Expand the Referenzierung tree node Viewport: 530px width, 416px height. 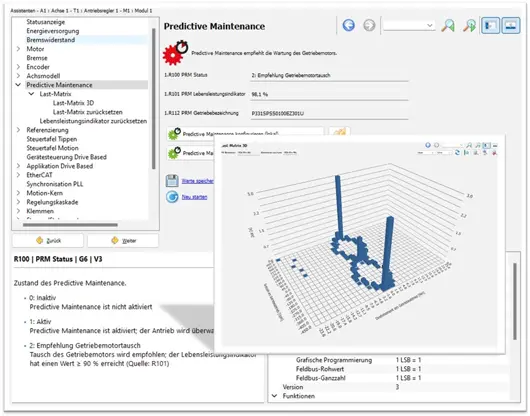pyautogui.click(x=18, y=130)
